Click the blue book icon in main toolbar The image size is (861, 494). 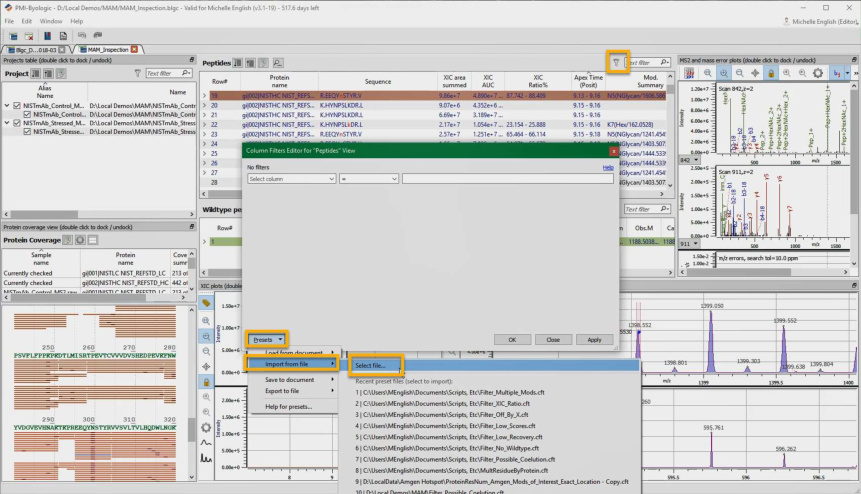[48, 36]
